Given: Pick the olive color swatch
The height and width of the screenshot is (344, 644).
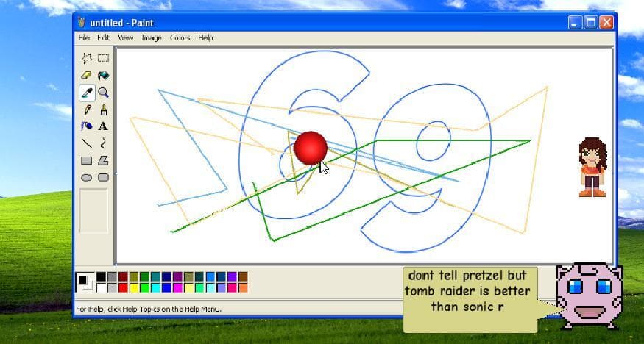Looking at the screenshot, I should 134,277.
